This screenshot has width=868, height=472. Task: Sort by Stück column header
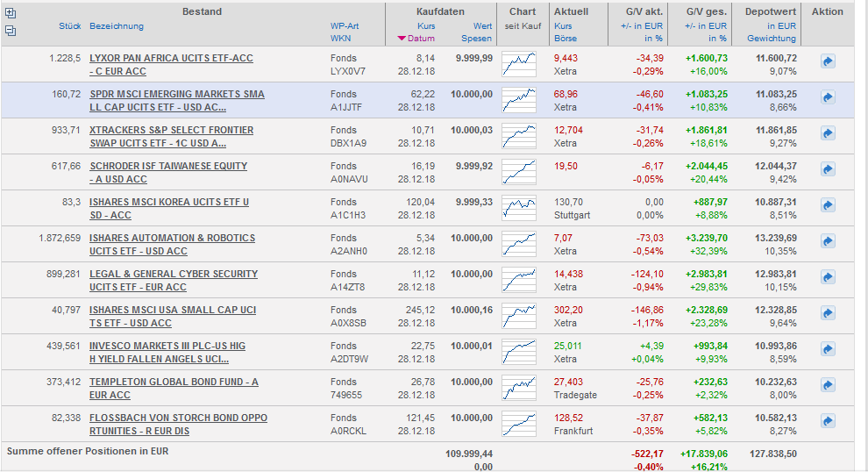[70, 26]
